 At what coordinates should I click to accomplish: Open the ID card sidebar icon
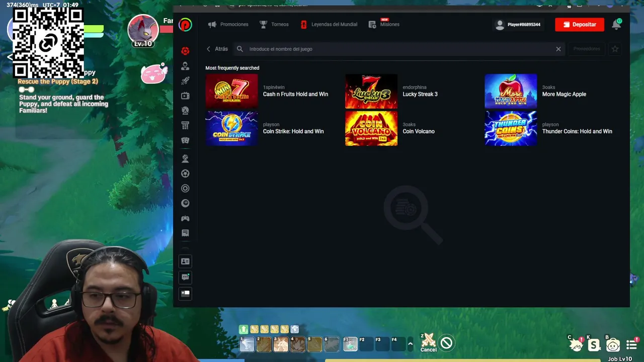point(185,261)
